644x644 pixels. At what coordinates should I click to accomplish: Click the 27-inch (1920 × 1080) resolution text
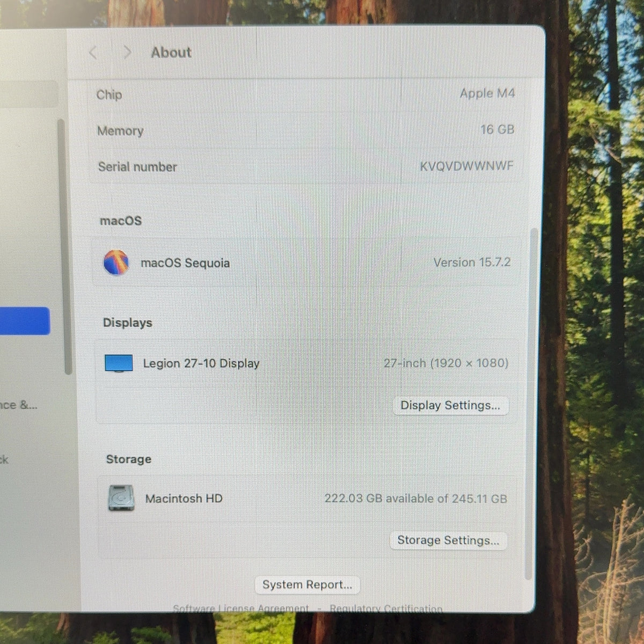pos(446,363)
